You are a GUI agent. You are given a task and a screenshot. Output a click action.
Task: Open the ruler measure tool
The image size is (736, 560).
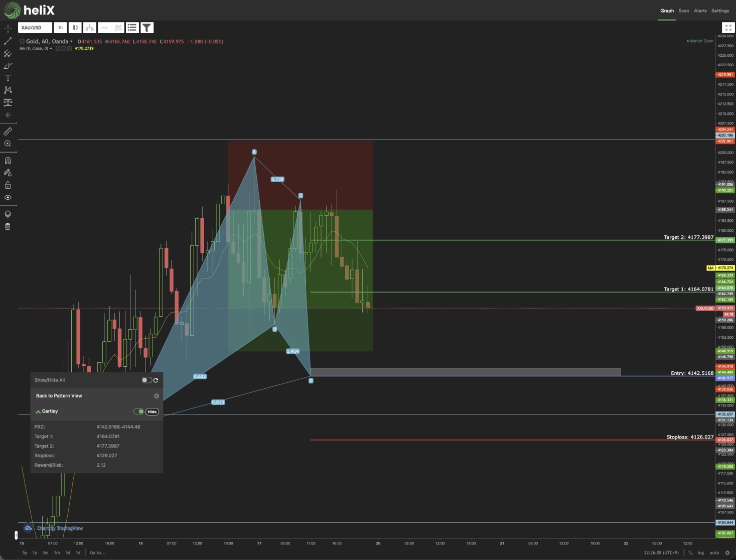click(8, 131)
